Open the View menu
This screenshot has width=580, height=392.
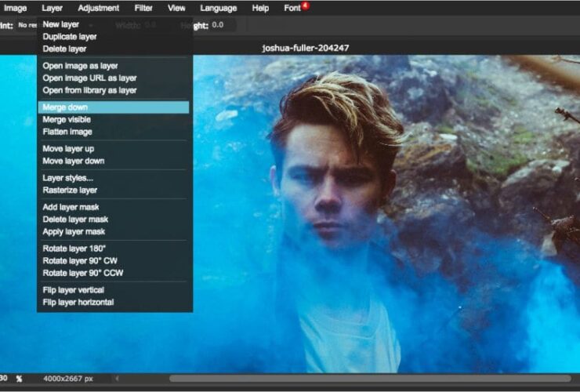[176, 8]
